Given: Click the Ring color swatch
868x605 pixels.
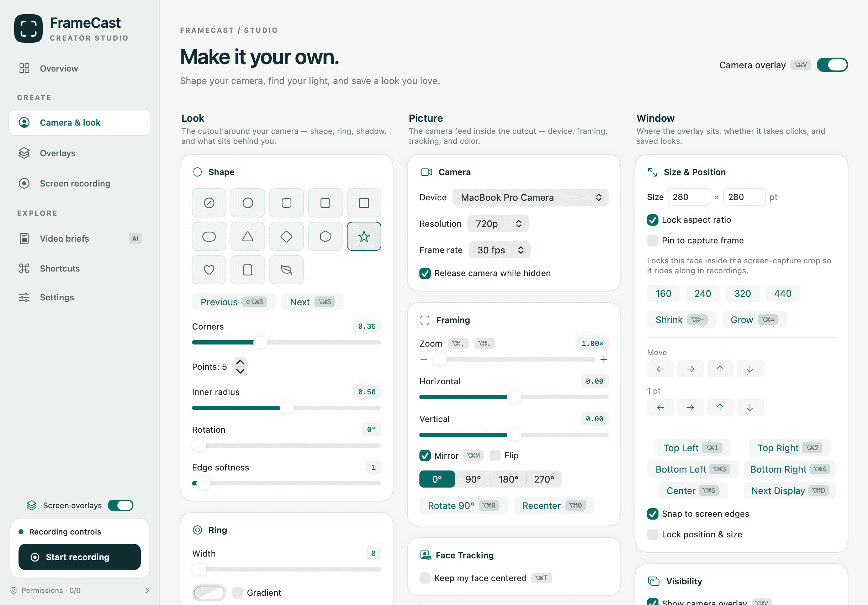Looking at the screenshot, I should (209, 593).
